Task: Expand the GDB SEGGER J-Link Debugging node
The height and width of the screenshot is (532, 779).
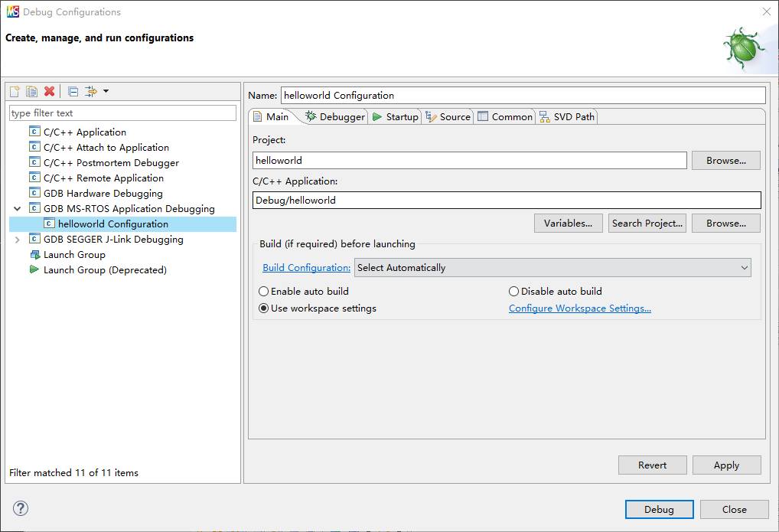Action: point(18,240)
